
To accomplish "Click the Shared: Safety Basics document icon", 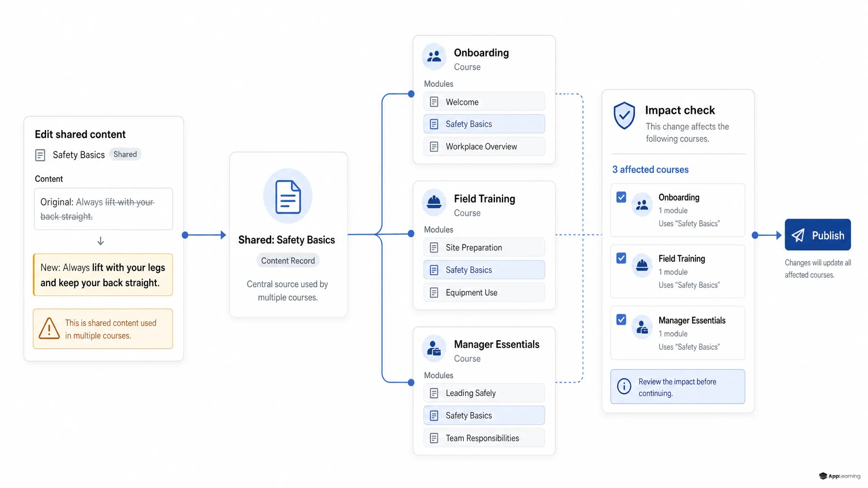I will (288, 196).
